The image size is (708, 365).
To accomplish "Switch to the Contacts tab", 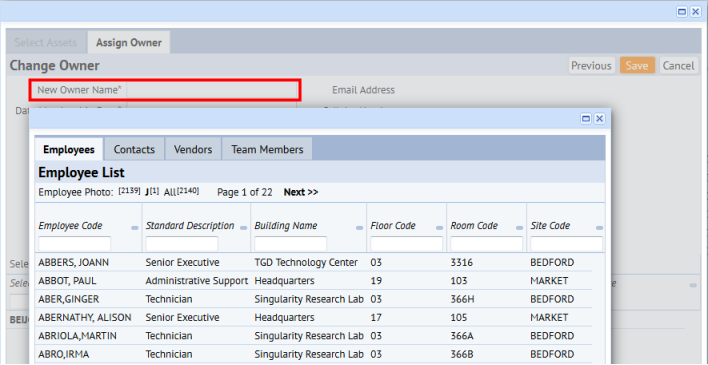I will [134, 150].
